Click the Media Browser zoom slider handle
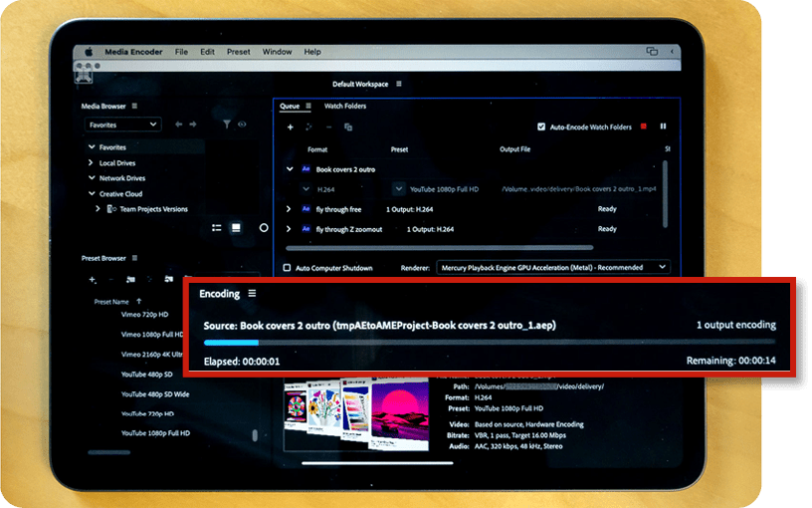Screen dimensions: 812x508 pyautogui.click(x=264, y=227)
